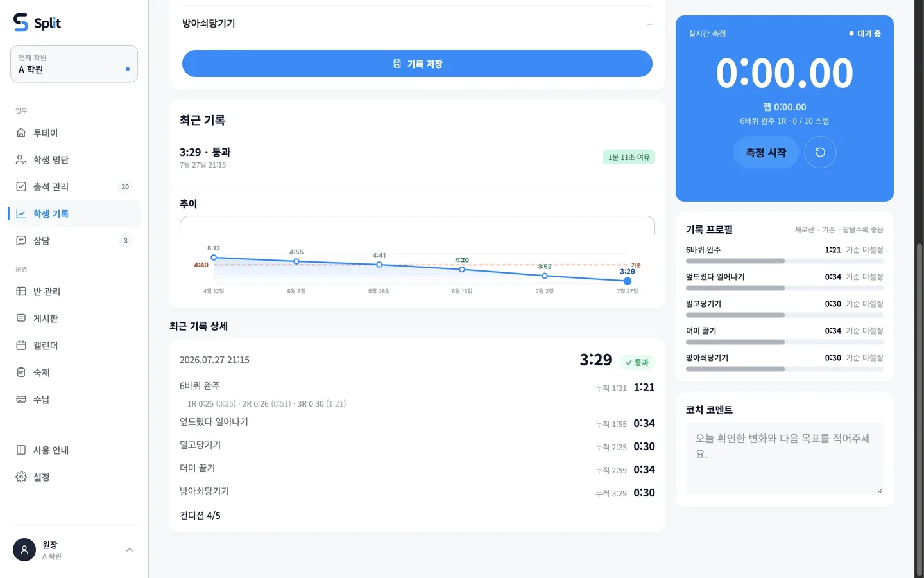Viewport: 924px width, 578px height.
Task: Click the 4월 12일 chart data point
Action: pyautogui.click(x=214, y=258)
